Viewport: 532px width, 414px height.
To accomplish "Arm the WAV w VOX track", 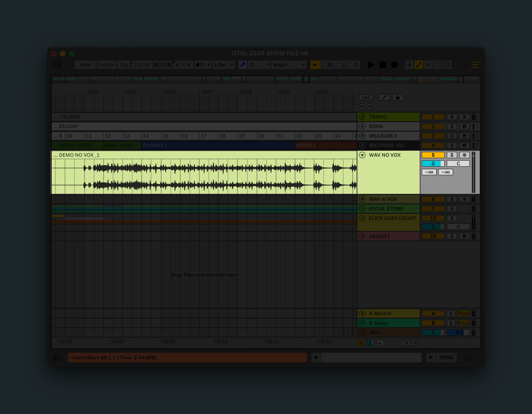I will click(464, 199).
